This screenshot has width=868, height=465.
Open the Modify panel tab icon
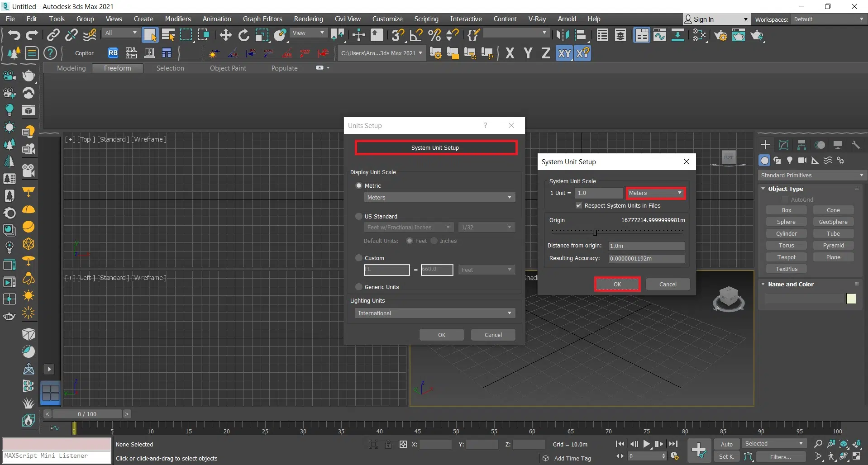[x=783, y=145]
